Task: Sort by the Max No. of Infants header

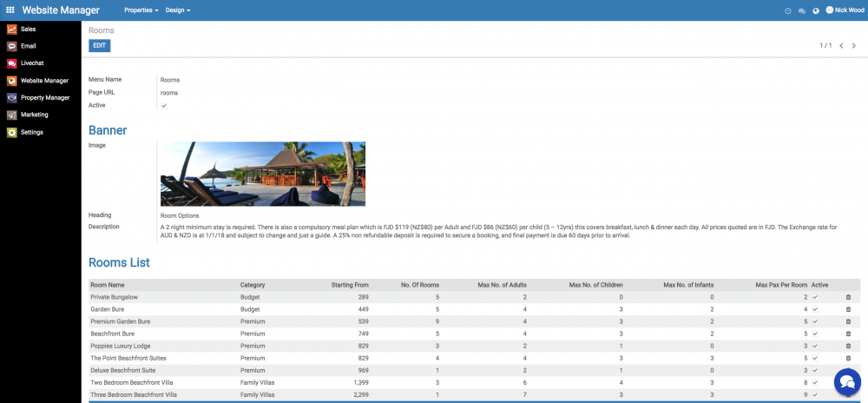Action: (x=688, y=285)
